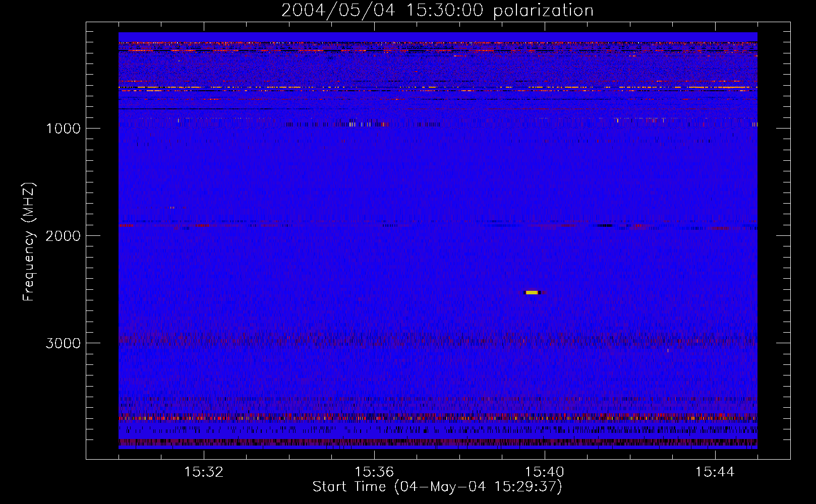The width and height of the screenshot is (816, 504).
Task: Select the 3000 frequency tick label
Action: tap(63, 343)
